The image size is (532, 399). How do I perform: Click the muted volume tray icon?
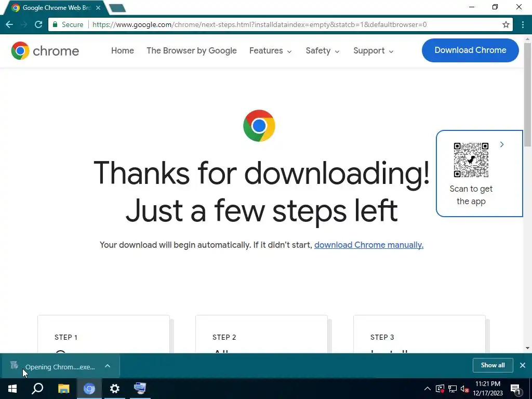point(465,389)
